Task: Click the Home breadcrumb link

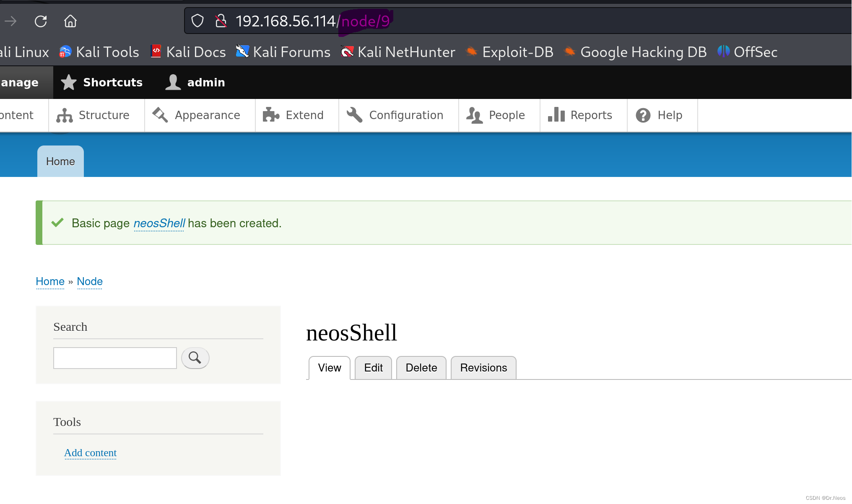Action: [x=50, y=281]
